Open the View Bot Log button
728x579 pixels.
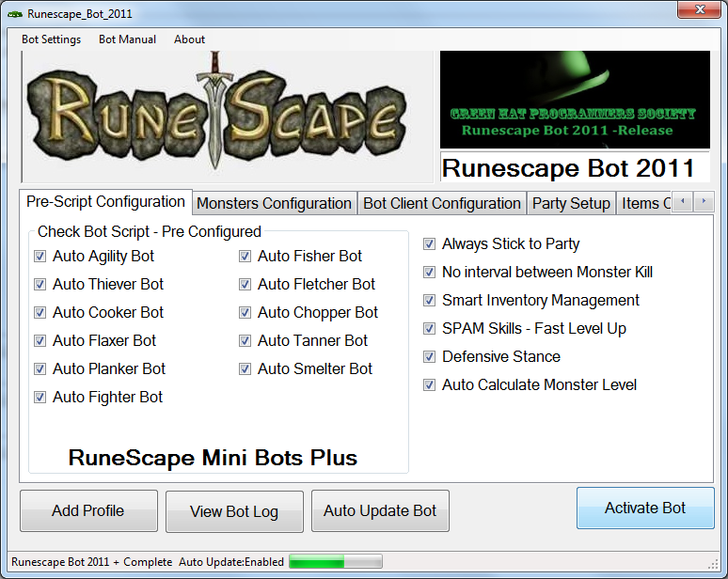tap(234, 511)
